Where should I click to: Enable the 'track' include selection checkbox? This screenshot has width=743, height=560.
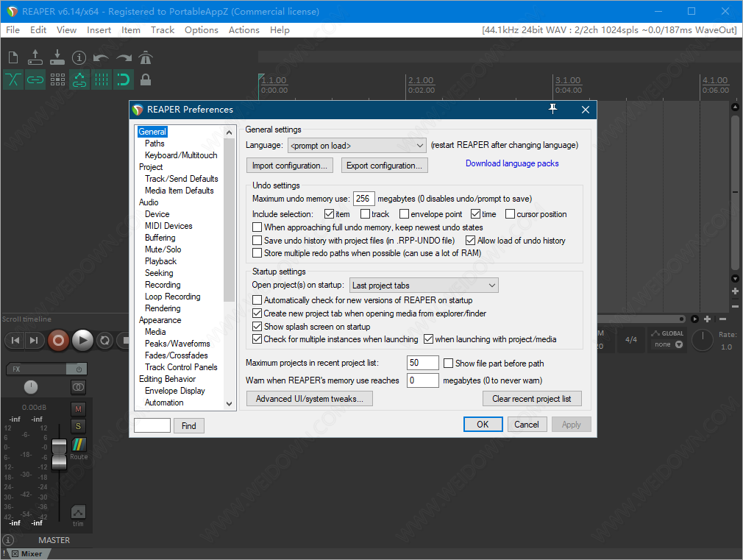pos(366,214)
